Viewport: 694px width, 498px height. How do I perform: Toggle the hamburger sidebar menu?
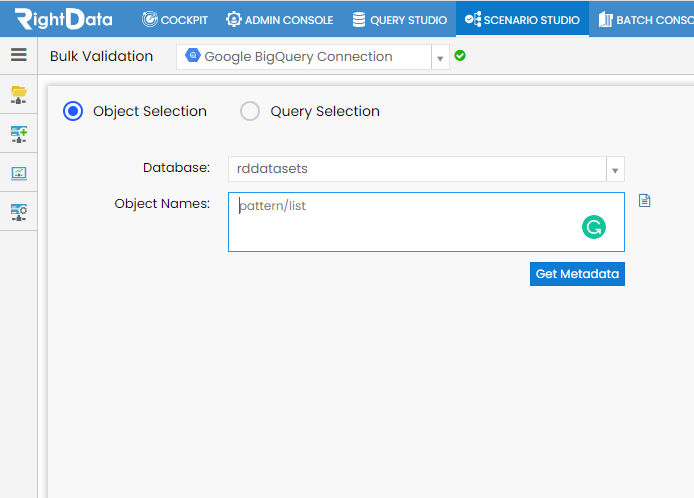coord(19,55)
